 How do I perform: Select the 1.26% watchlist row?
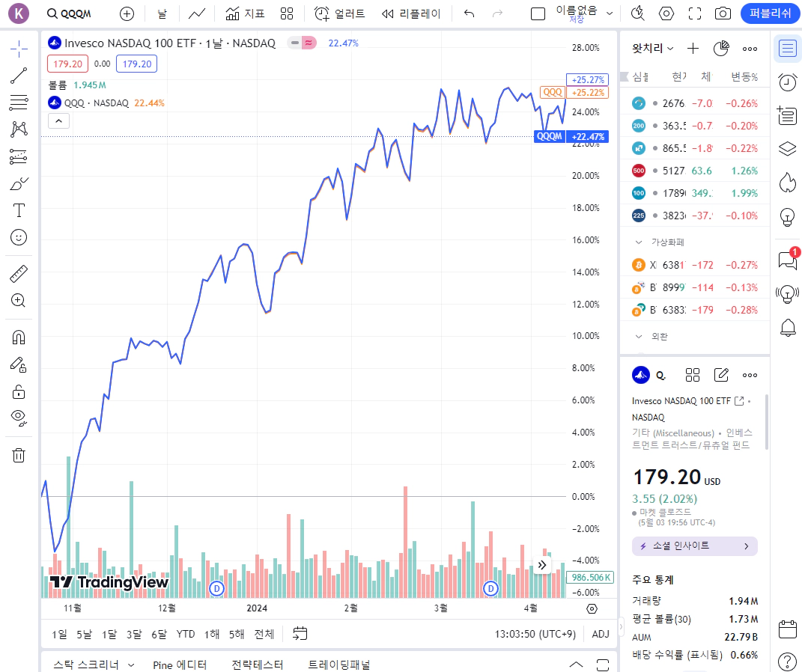[x=695, y=171]
